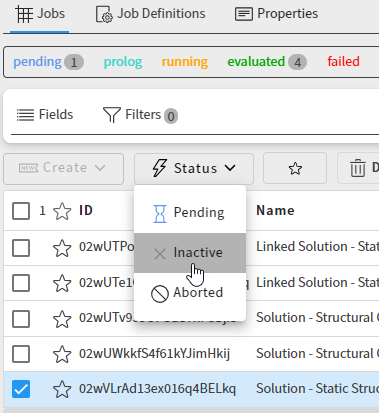Star the job 02wUWkkfS4f61kYJimHkij

[62, 354]
